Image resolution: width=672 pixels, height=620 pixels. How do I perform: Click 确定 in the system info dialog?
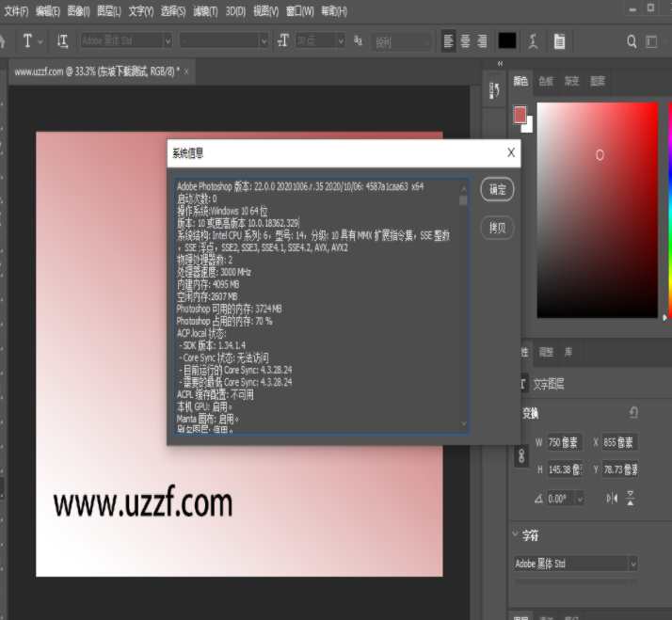point(497,189)
